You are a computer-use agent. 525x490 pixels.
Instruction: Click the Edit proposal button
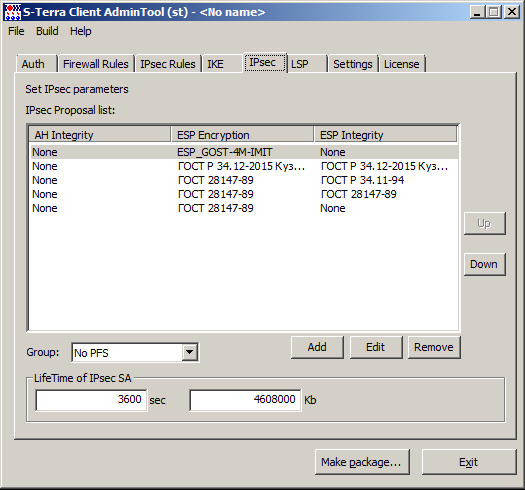tap(376, 347)
